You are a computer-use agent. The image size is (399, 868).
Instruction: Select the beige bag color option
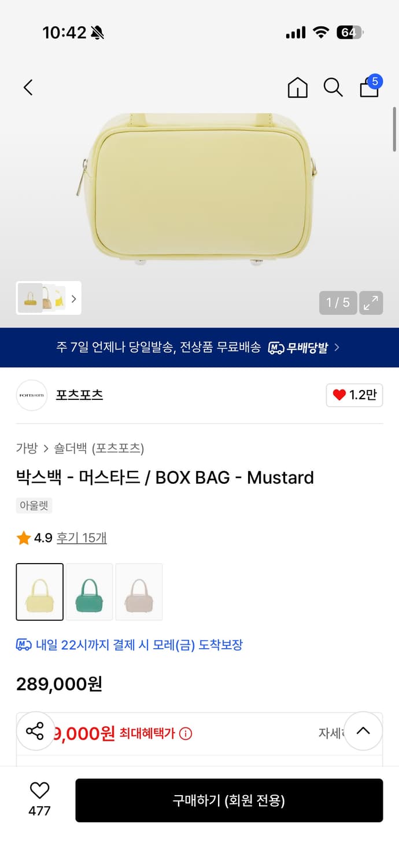click(x=139, y=591)
